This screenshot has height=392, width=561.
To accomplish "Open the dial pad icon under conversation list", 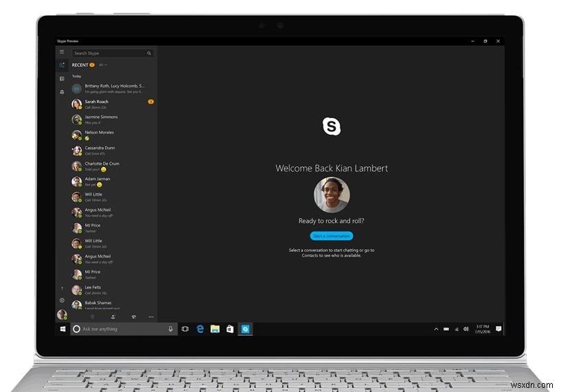I will pos(92,317).
